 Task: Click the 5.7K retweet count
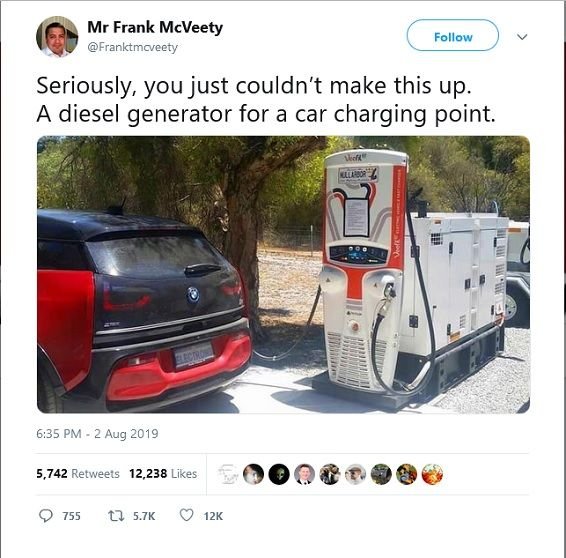[x=144, y=516]
